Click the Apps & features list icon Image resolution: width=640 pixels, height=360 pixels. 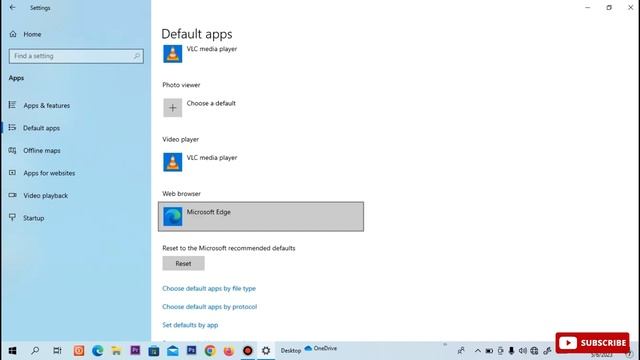point(12,105)
